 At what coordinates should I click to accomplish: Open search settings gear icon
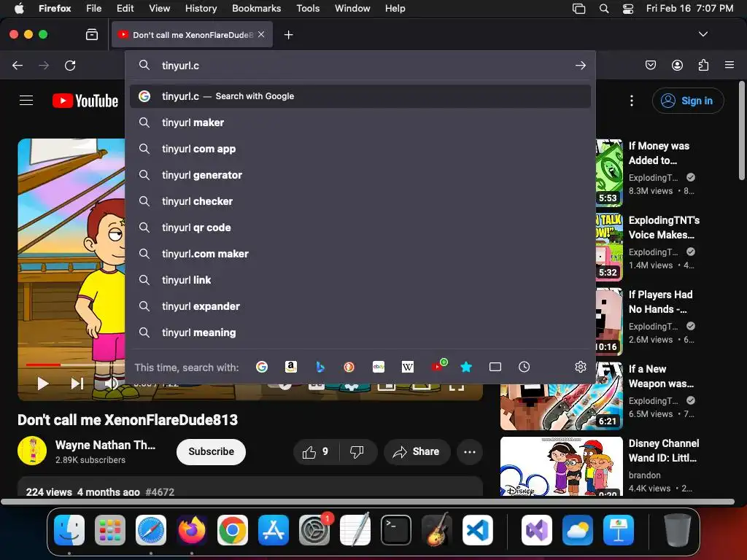click(x=580, y=367)
